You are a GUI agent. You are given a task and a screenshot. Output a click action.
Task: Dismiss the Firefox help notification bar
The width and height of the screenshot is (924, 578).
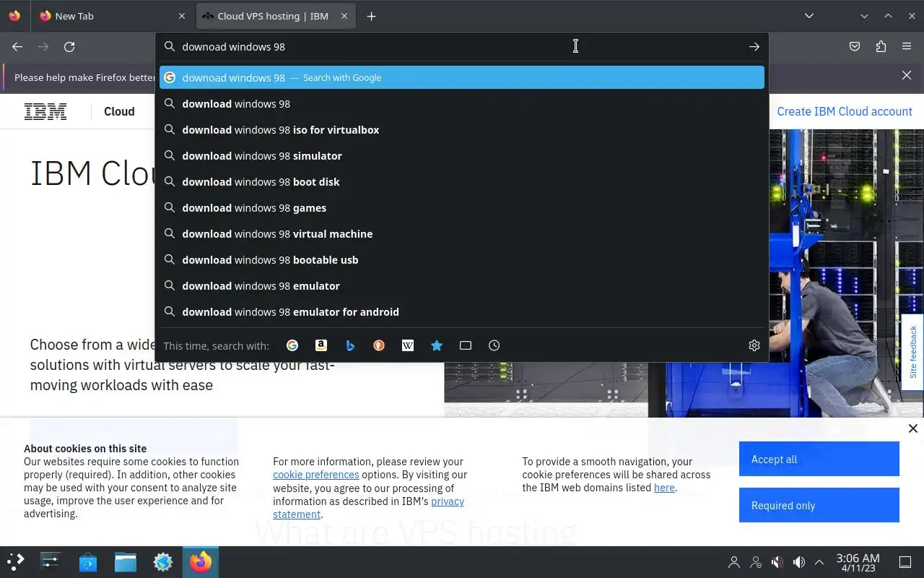(907, 75)
